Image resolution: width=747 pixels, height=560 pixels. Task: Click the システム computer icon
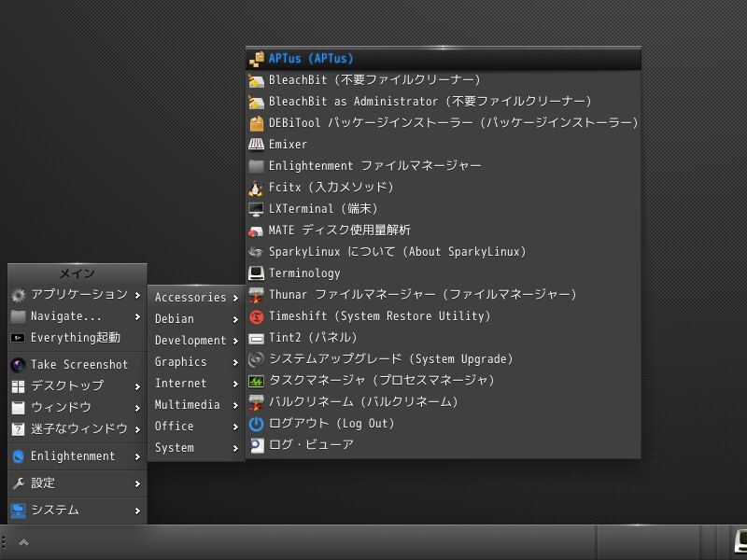tap(18, 511)
